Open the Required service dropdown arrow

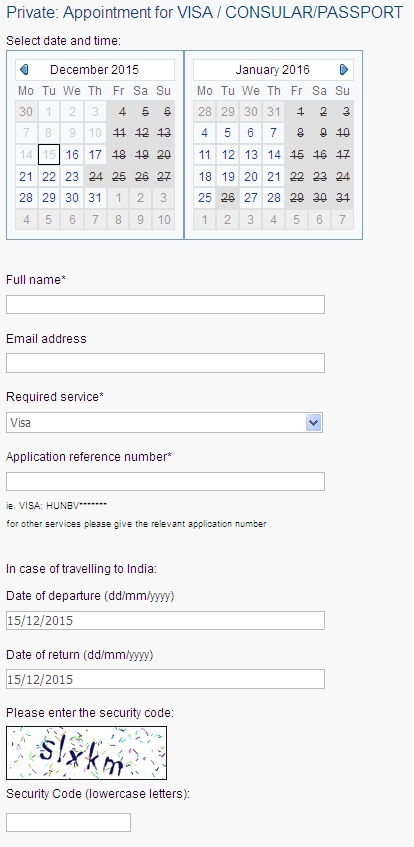[313, 422]
